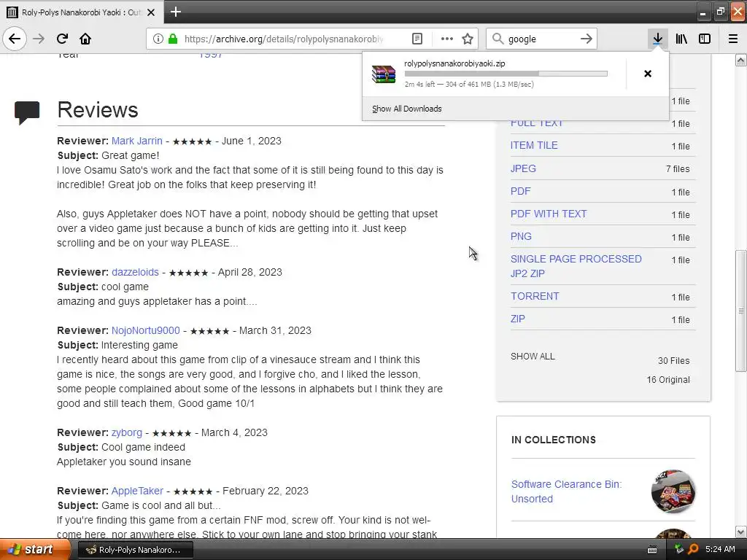Click the Reviews speech bubble icon
Screen dimensions: 747x560
[27, 113]
